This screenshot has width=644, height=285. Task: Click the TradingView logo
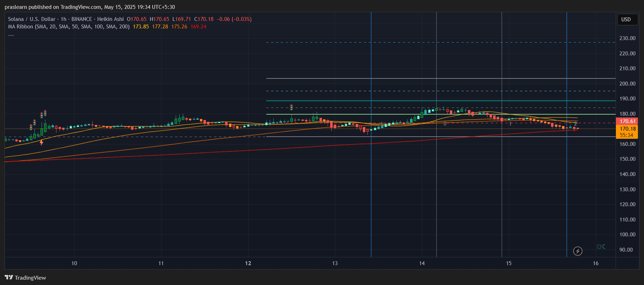(x=25, y=278)
